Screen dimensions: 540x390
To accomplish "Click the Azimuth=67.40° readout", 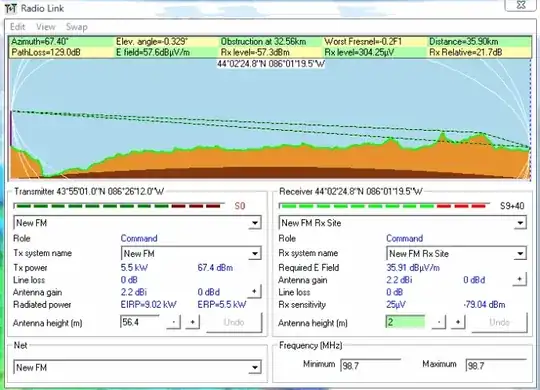I will (40, 42).
